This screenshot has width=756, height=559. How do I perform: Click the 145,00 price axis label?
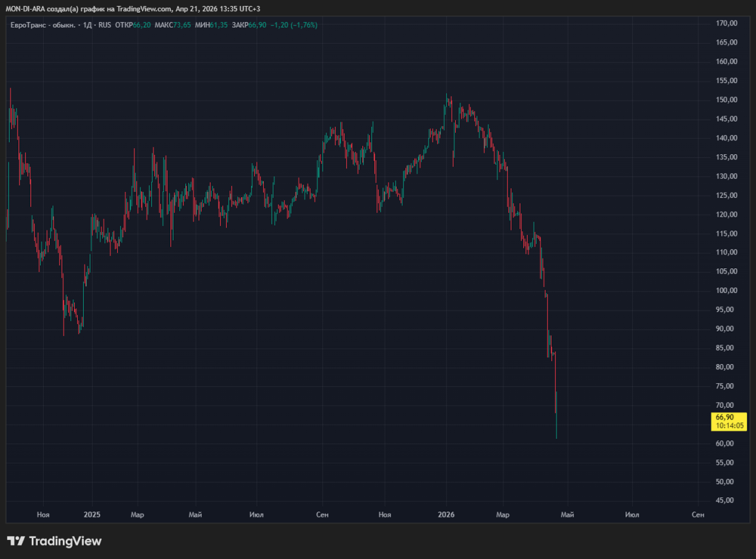[x=727, y=119]
